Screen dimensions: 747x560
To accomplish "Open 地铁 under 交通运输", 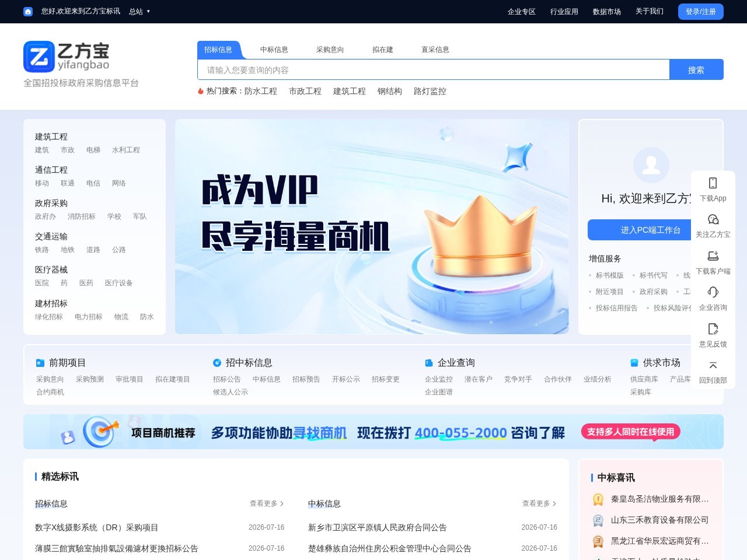I will (68, 250).
